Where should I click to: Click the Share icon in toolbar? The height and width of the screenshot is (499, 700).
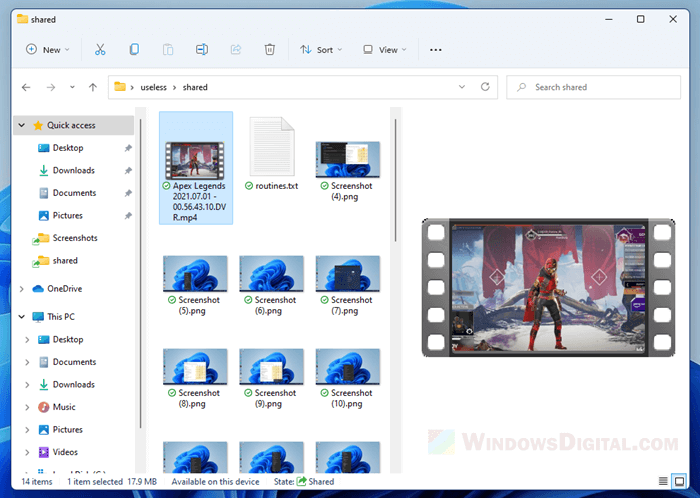[x=236, y=50]
